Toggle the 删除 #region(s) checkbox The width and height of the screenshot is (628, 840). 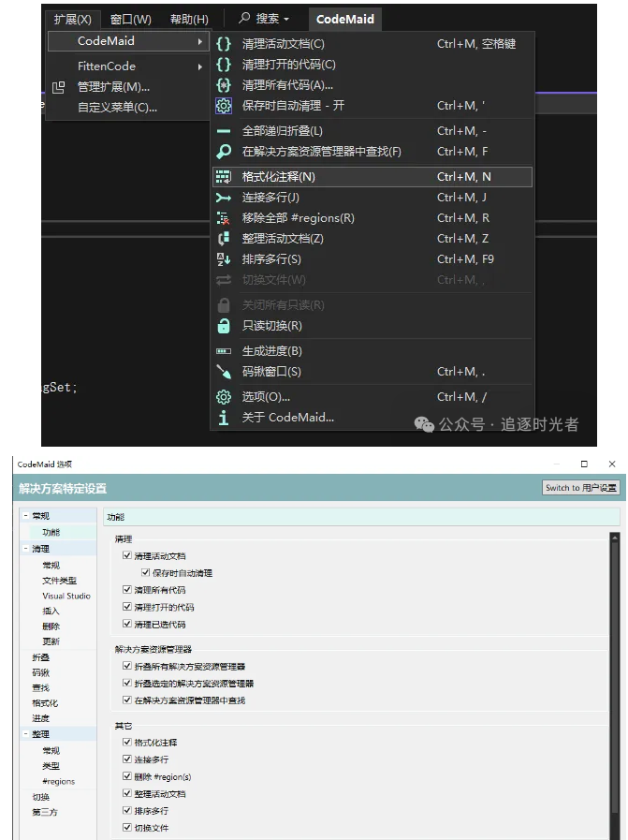pos(127,776)
